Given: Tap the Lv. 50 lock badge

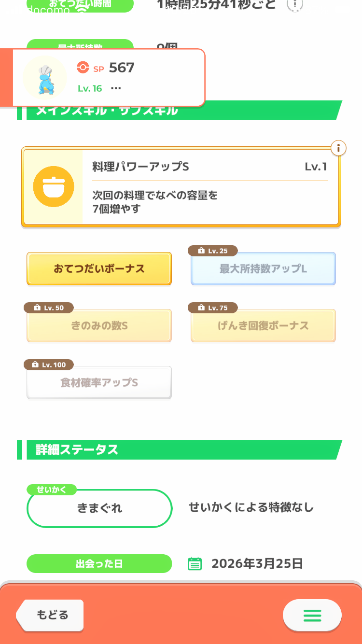Looking at the screenshot, I should coord(49,308).
